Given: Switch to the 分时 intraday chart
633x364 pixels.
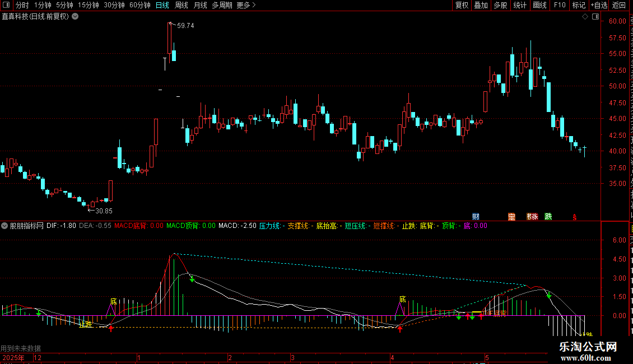Looking at the screenshot, I should (x=22, y=5).
